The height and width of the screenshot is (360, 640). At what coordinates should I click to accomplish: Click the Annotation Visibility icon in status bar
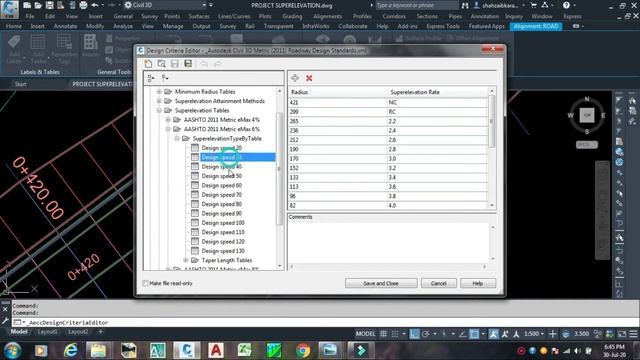[493, 334]
